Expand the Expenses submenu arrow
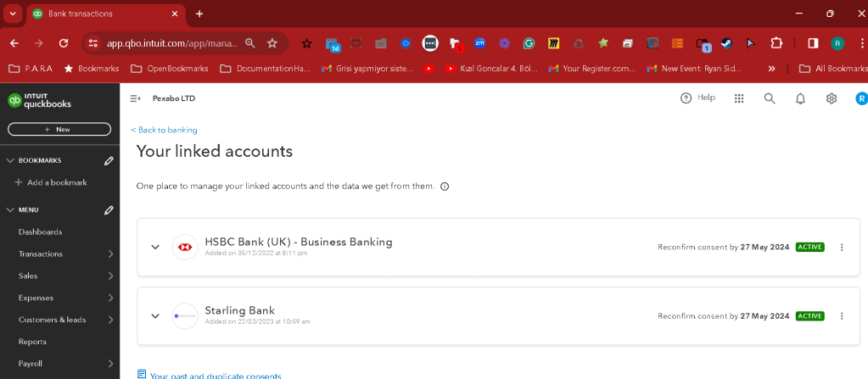This screenshot has width=868, height=379. coord(110,298)
